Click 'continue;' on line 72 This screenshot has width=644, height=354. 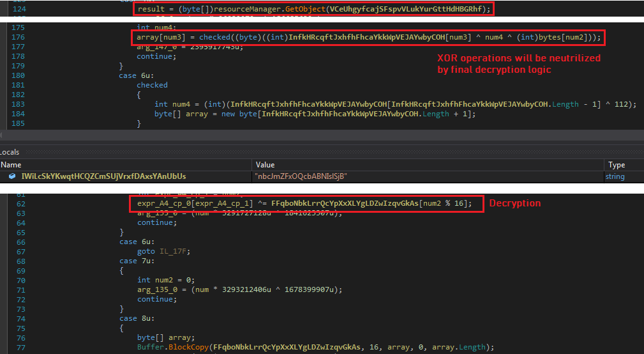[x=157, y=299]
